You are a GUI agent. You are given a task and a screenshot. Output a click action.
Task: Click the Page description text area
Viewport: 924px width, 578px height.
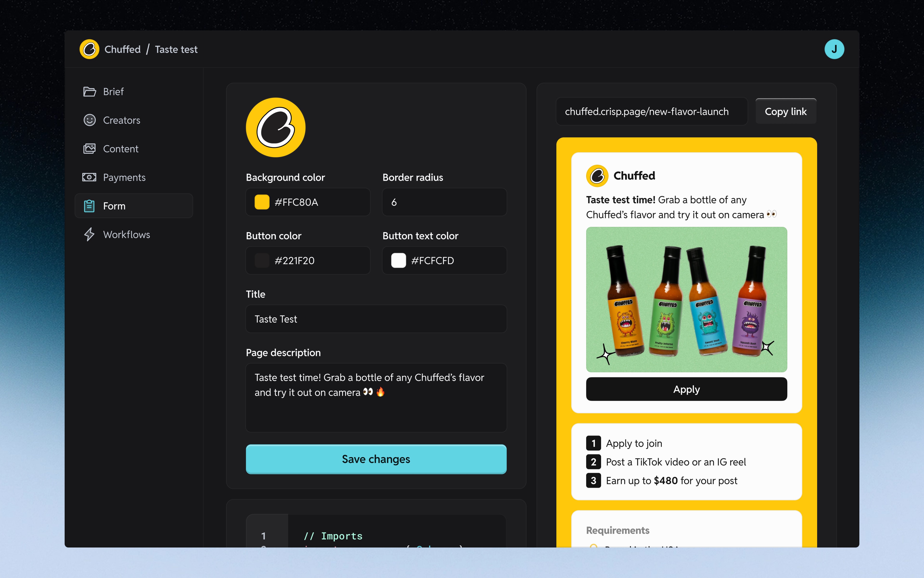(376, 398)
